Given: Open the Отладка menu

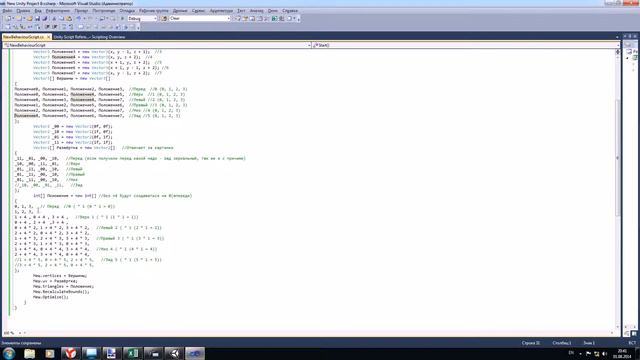Looking at the screenshot, I should pos(127,11).
